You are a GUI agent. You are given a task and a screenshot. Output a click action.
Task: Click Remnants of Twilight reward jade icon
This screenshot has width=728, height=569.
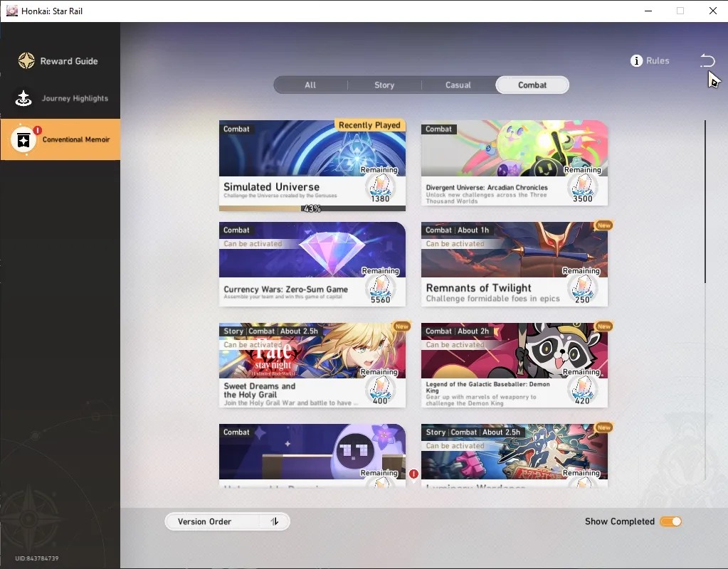pos(582,287)
